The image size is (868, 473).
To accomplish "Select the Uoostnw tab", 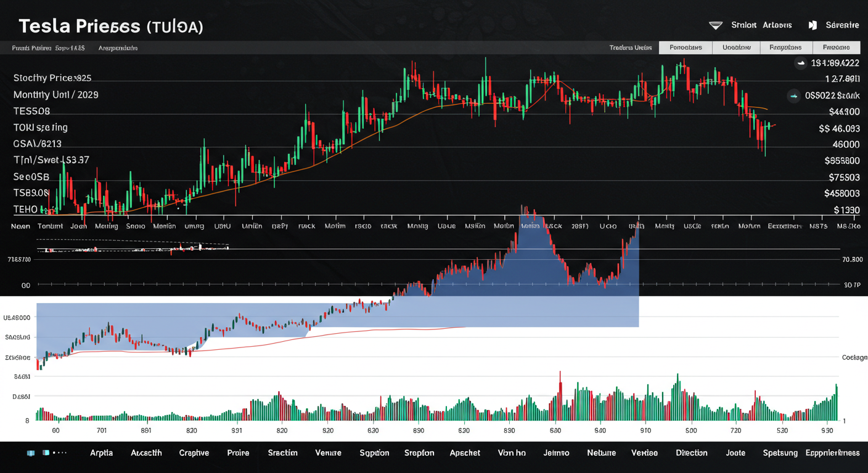I will click(736, 47).
